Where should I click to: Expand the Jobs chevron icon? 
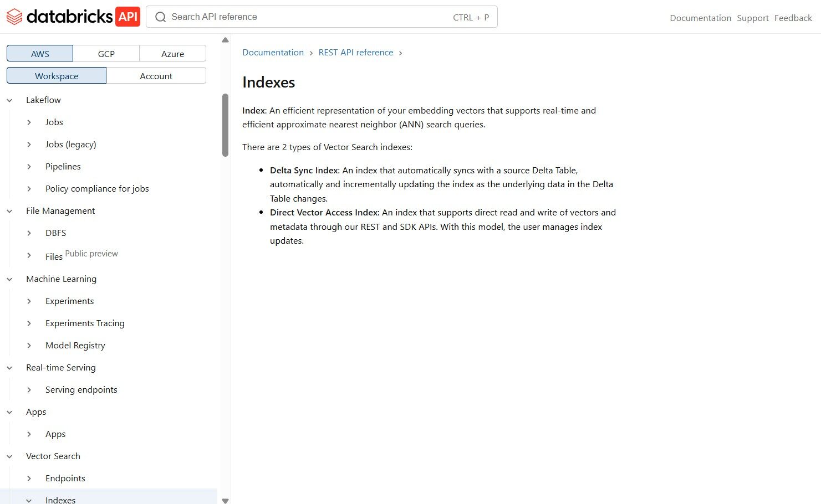point(29,122)
